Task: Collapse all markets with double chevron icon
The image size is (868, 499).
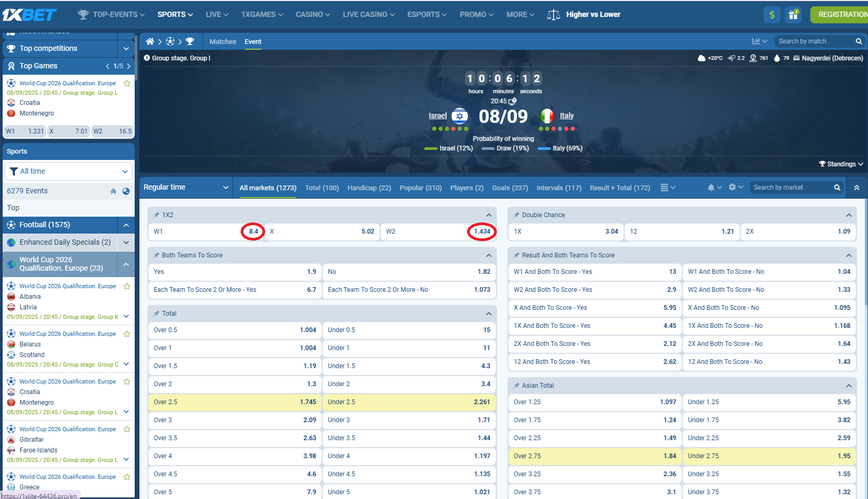Action: (857, 188)
